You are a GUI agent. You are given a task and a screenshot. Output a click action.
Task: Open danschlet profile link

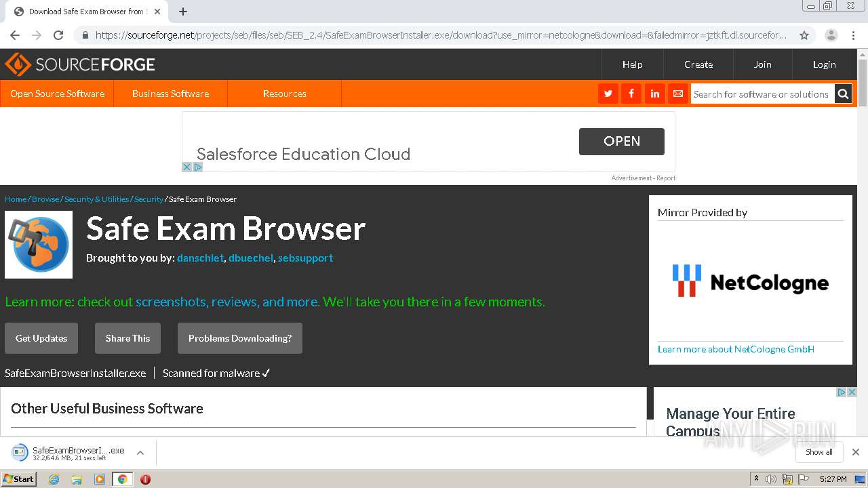coord(200,258)
